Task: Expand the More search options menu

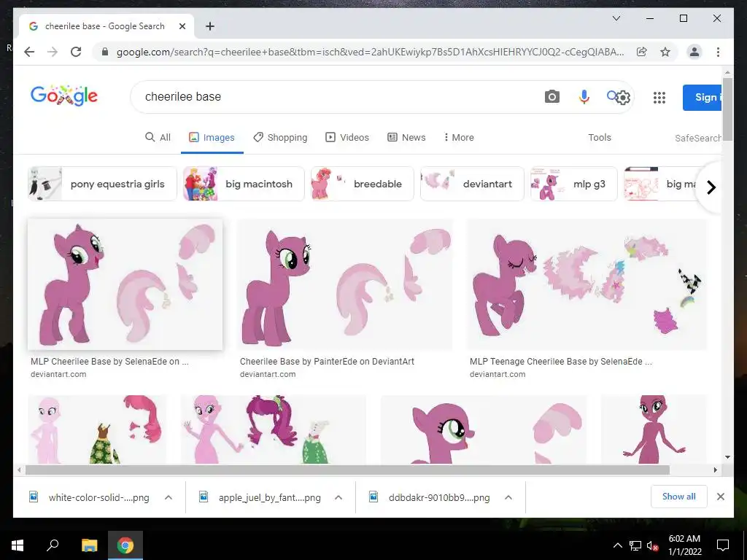Action: click(x=459, y=137)
